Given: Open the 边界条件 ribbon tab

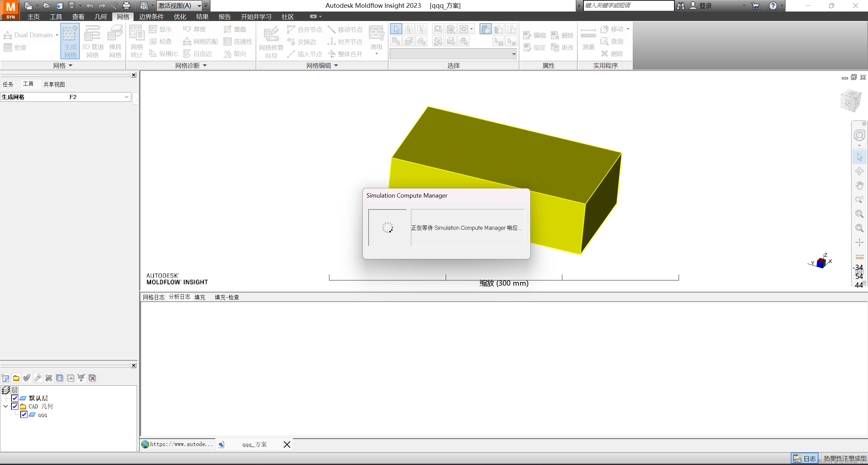Looking at the screenshot, I should (x=152, y=17).
